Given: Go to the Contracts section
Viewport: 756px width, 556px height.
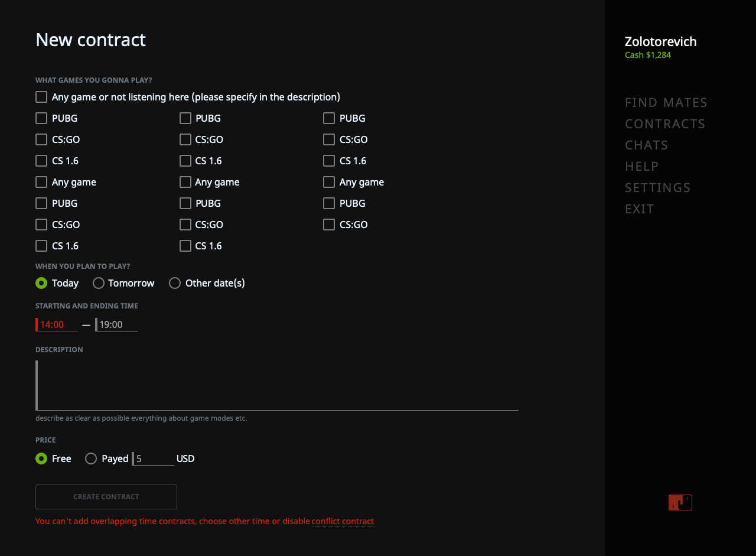Looking at the screenshot, I should (665, 123).
